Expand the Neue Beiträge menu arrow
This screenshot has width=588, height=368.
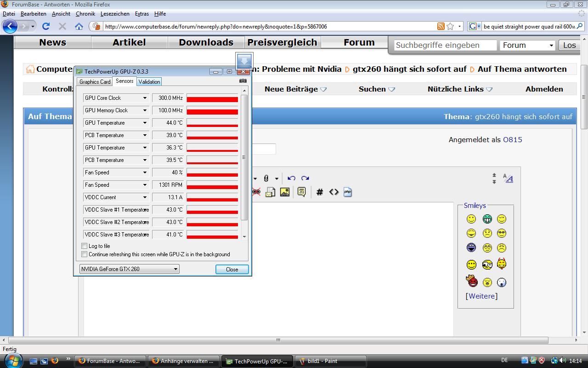[x=323, y=89]
